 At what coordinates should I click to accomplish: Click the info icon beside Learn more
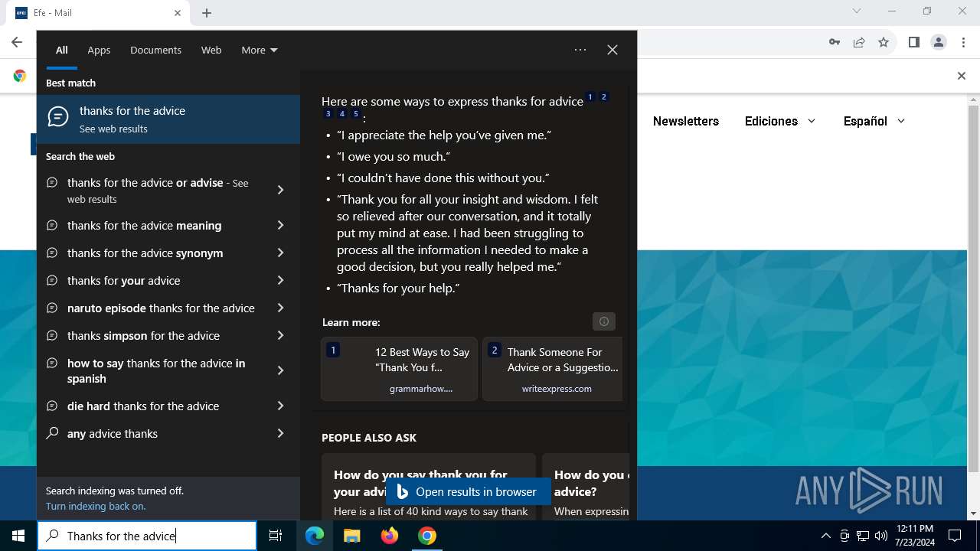point(604,321)
